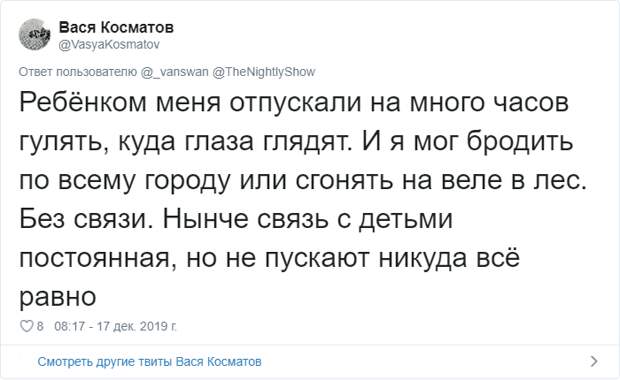Click the word 'бродить' in the tweet
The image size is (620, 380).
(x=520, y=140)
